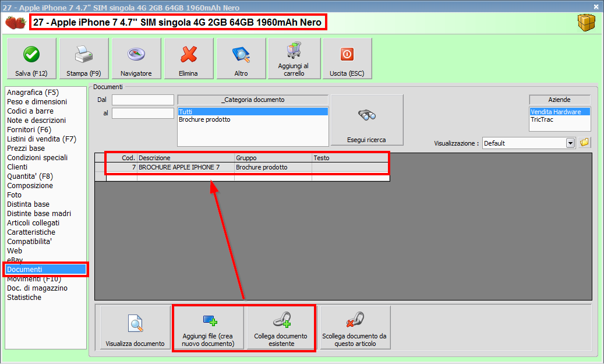Open Fornitori (F6) section
This screenshot has height=364, width=604.
pos(29,130)
